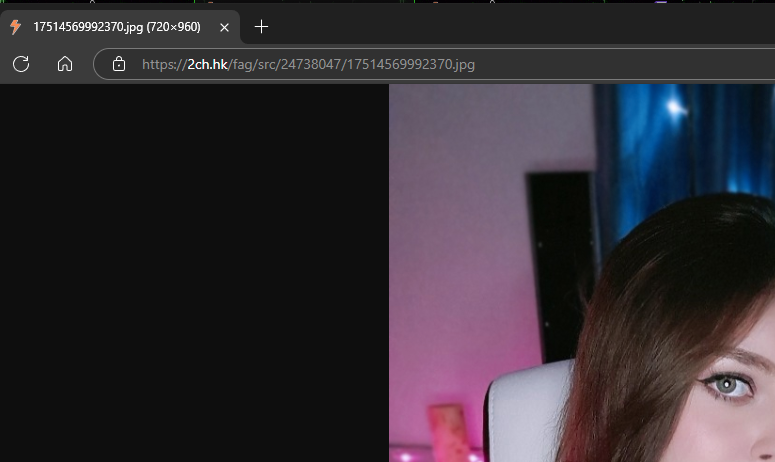Viewport: 775px width, 462px height.
Task: Select the 17514569992370.jpg (720×960) tab
Action: click(120, 27)
